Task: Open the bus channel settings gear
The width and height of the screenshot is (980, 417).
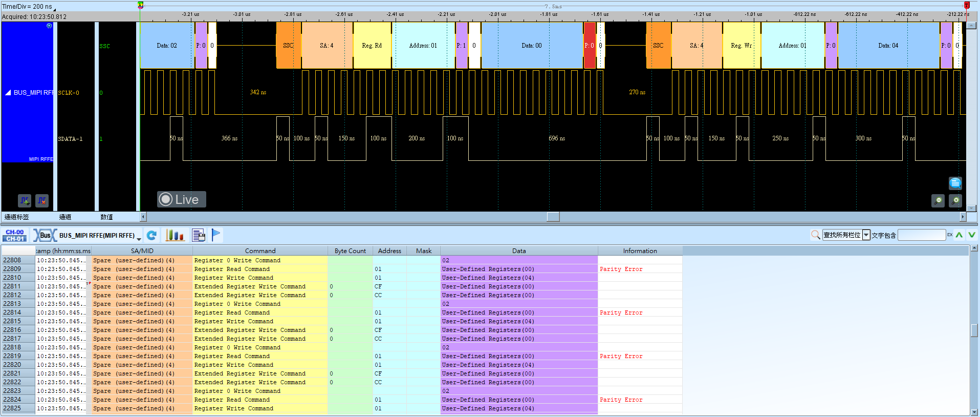Action: point(49,26)
